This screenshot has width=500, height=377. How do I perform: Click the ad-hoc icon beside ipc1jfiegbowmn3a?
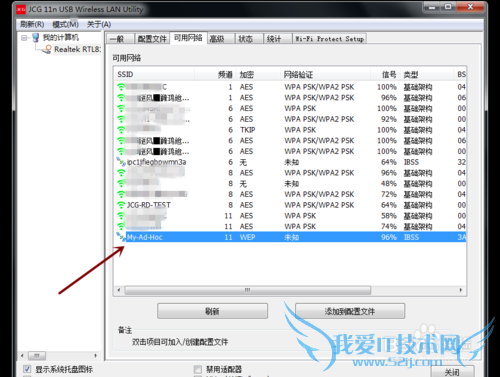120,162
